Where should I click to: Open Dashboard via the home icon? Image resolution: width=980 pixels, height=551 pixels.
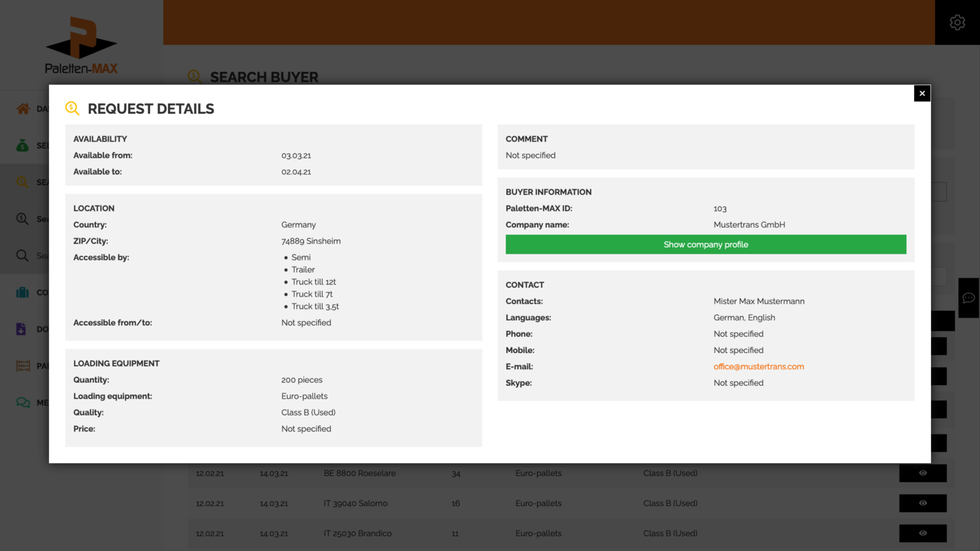(x=23, y=109)
